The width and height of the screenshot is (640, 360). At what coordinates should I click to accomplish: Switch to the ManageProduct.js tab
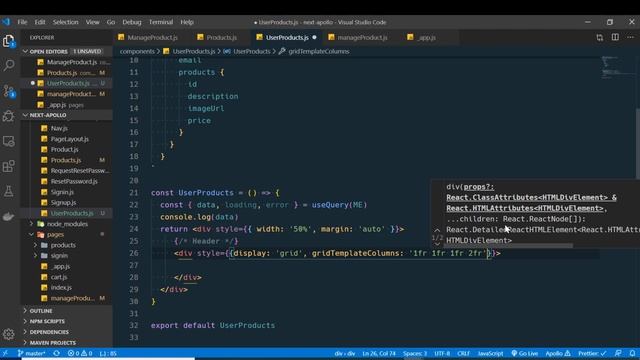(x=152, y=38)
